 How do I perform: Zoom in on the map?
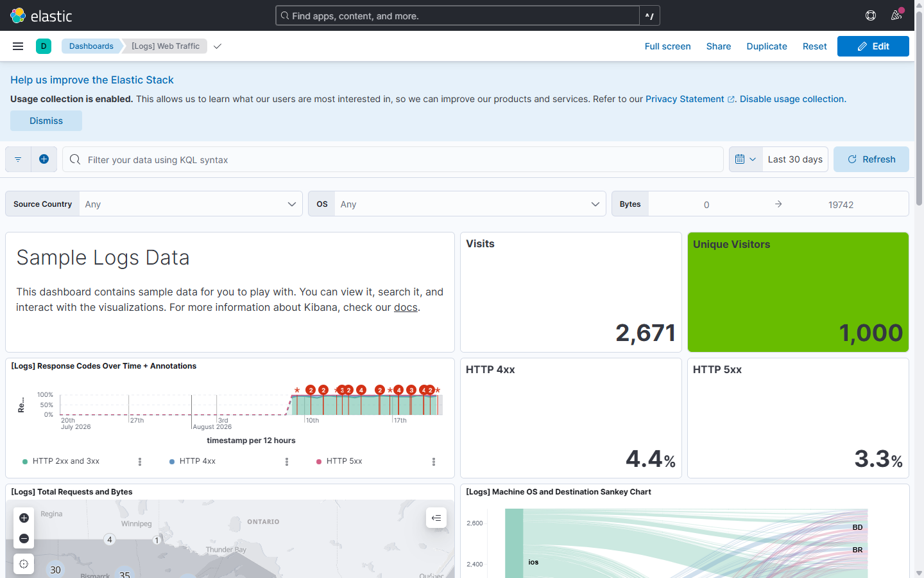(x=24, y=518)
